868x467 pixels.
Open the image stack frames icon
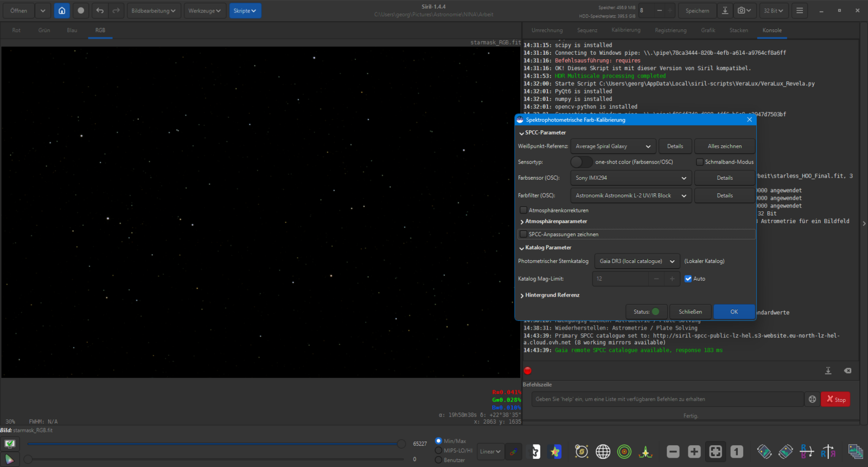tap(856, 452)
